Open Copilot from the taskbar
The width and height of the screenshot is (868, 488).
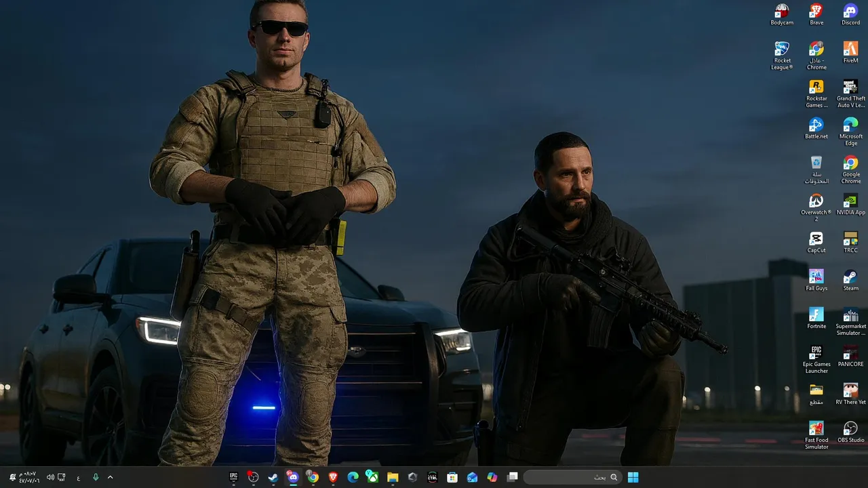[492, 477]
